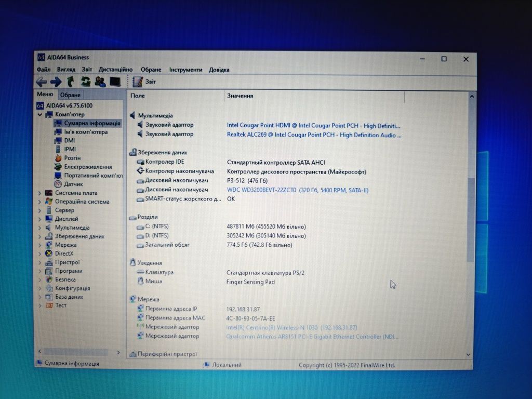532x399 pixels.
Task: Open the Обране menu in menu bar
Action: 151,70
